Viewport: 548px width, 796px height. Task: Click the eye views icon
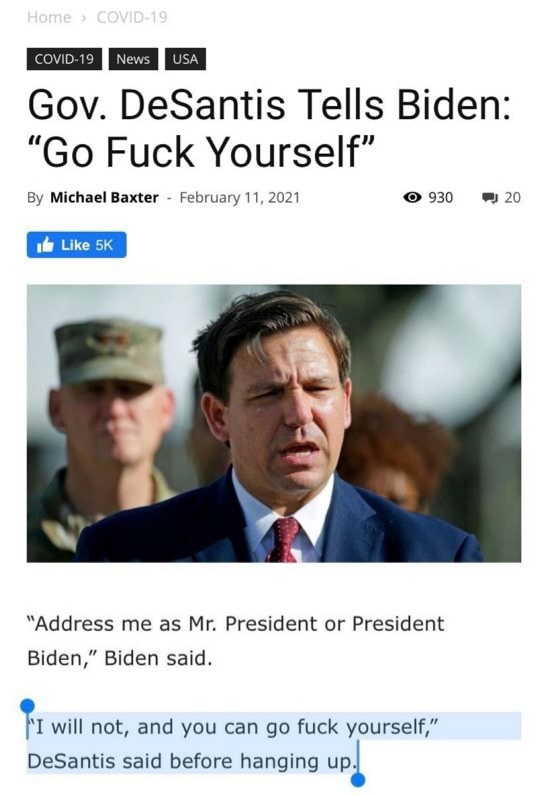[412, 197]
